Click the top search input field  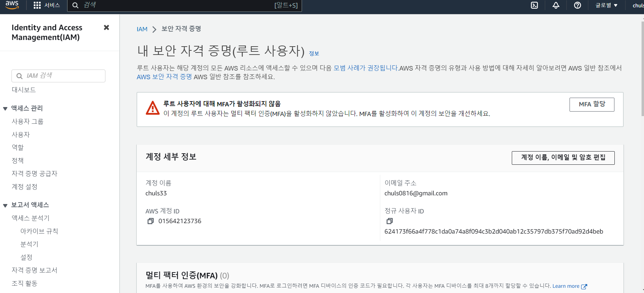click(184, 5)
